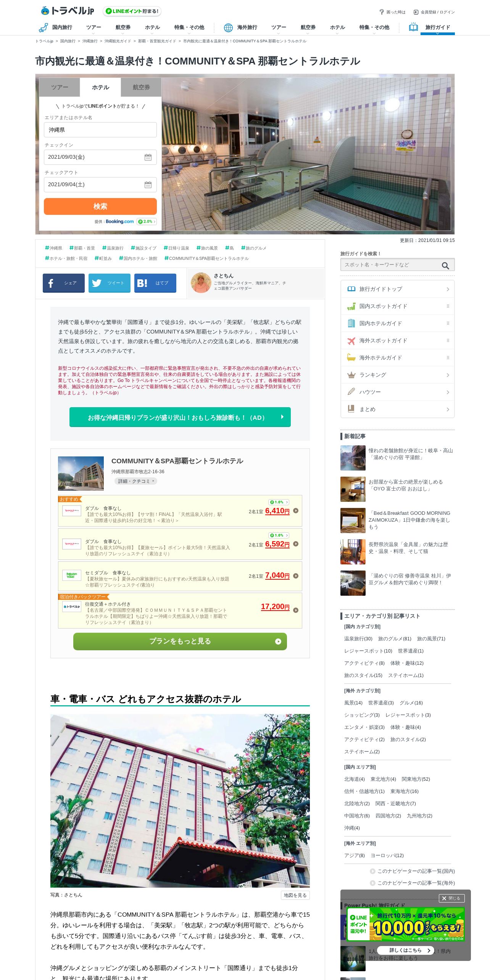This screenshot has height=980, width=490.
Task: Click the search magnifier icon in guide search
Action: pos(445,266)
